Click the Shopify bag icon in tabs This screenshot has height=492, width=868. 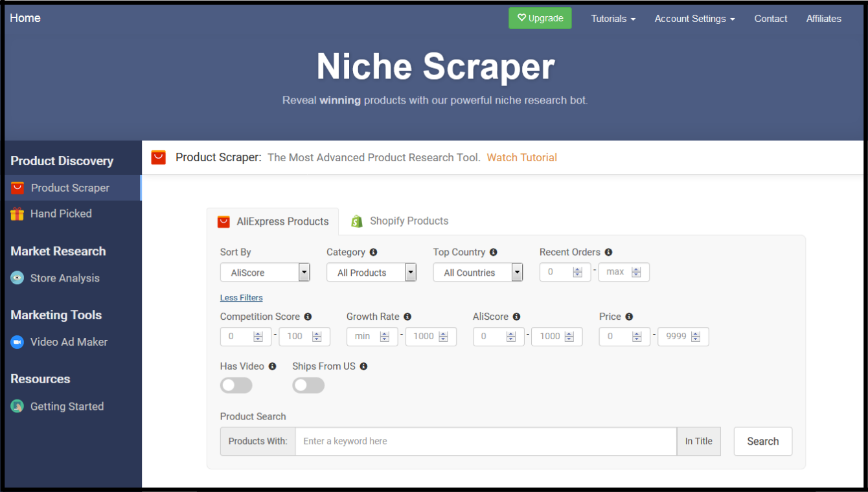357,221
